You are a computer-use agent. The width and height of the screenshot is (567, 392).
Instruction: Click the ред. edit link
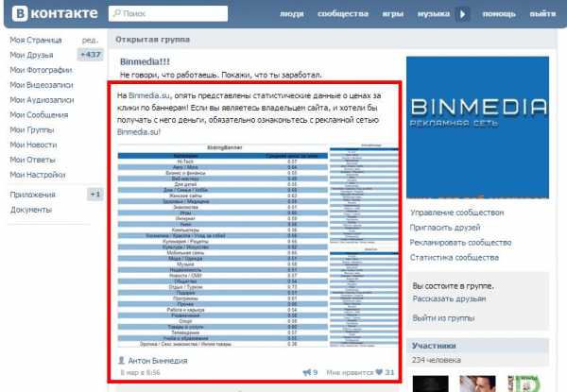90,40
